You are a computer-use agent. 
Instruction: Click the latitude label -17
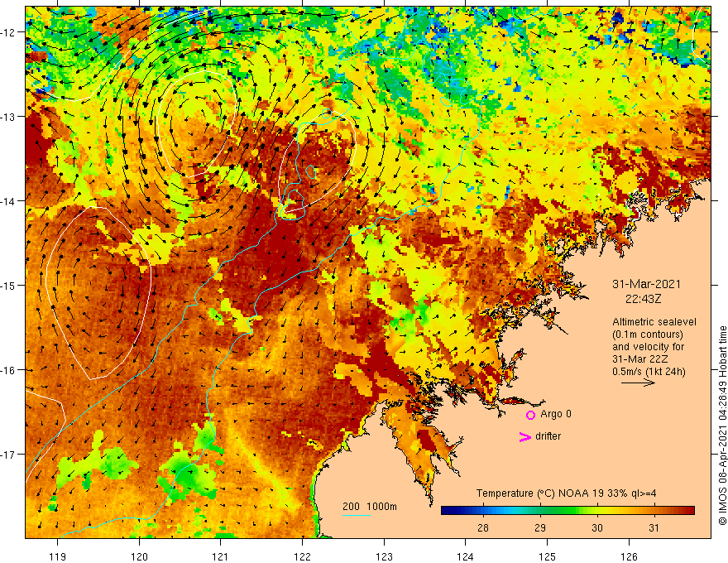point(8,455)
